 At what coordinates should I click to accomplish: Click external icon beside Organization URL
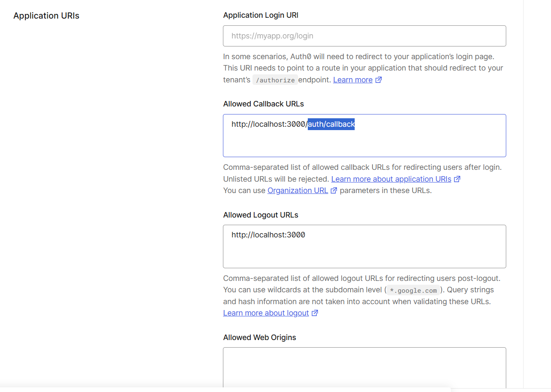click(x=334, y=191)
